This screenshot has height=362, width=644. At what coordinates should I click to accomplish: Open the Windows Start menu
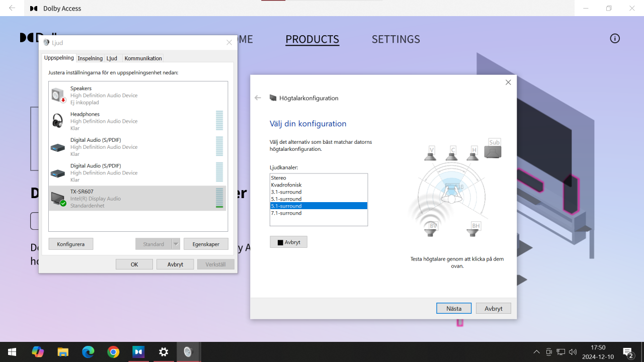point(12,352)
